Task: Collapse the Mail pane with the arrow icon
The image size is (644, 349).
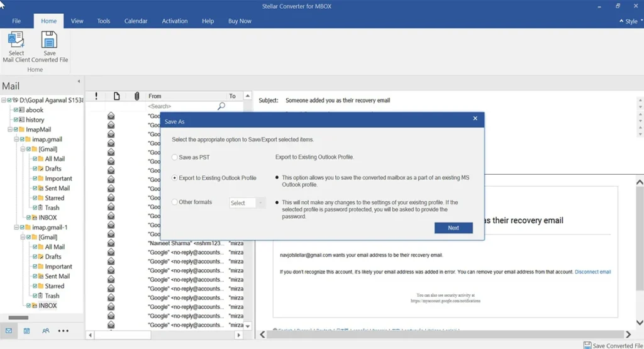Action: [79, 81]
